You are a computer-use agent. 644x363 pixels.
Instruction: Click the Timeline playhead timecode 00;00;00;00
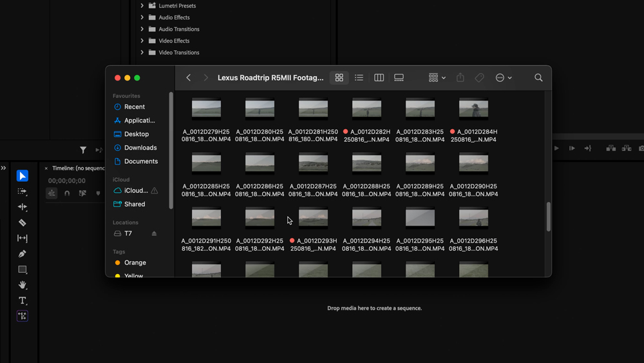click(66, 181)
